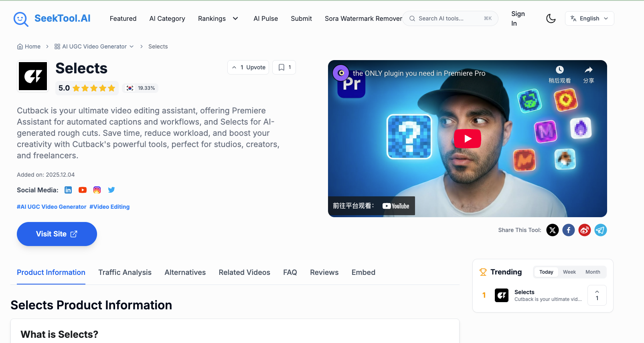Open the #Video Editing tag
Viewport: 644px width, 343px height.
click(x=109, y=207)
